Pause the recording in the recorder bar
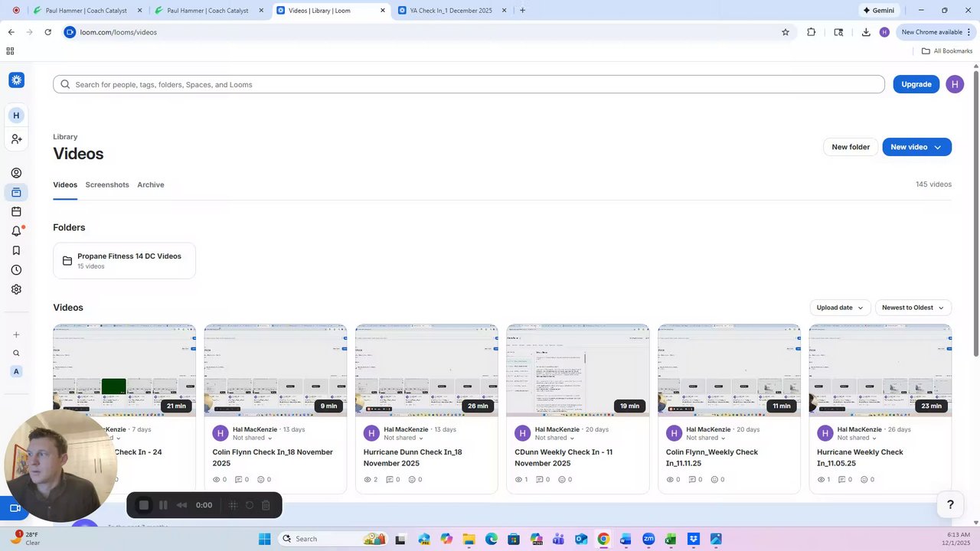The image size is (980, 551). 163,505
